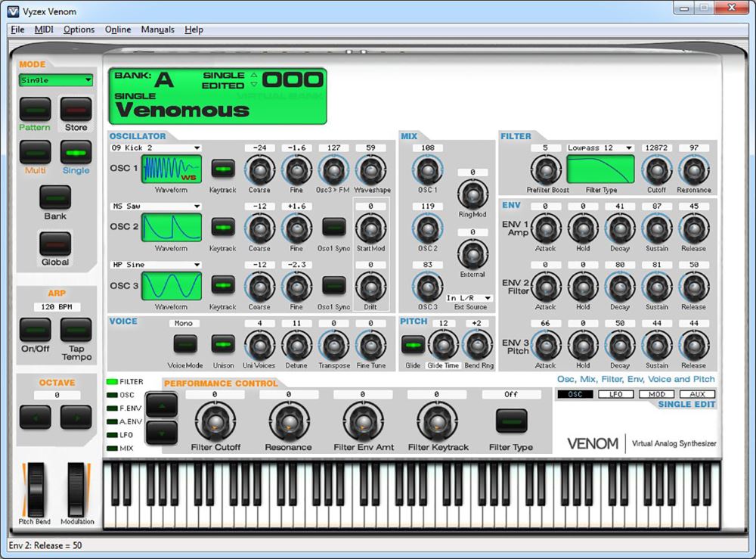Click the Filter Cutoff performance knob

coord(215,421)
